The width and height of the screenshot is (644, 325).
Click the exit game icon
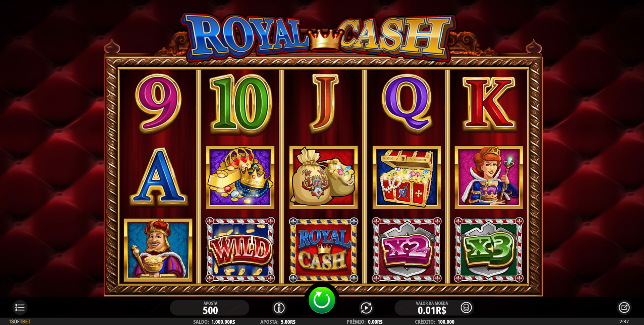click(624, 307)
